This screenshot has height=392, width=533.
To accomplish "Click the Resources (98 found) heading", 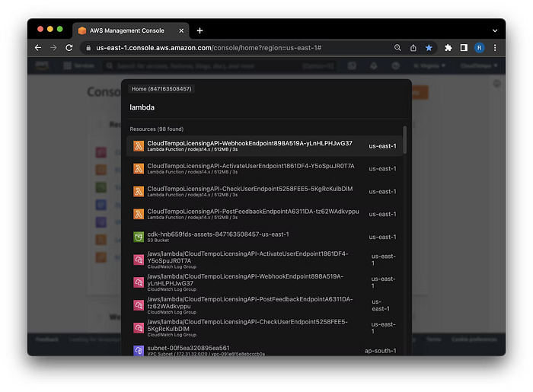I will [157, 129].
